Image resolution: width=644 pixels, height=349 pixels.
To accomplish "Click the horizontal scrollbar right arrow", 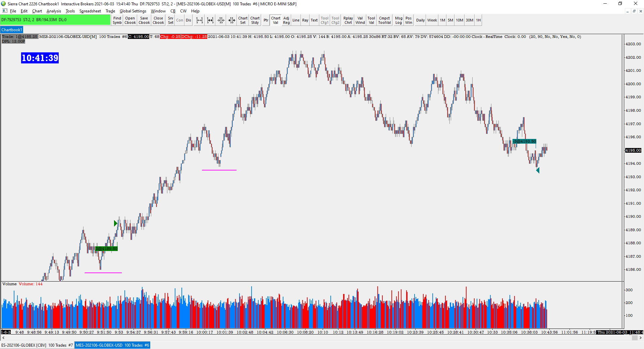I will click(x=641, y=338).
